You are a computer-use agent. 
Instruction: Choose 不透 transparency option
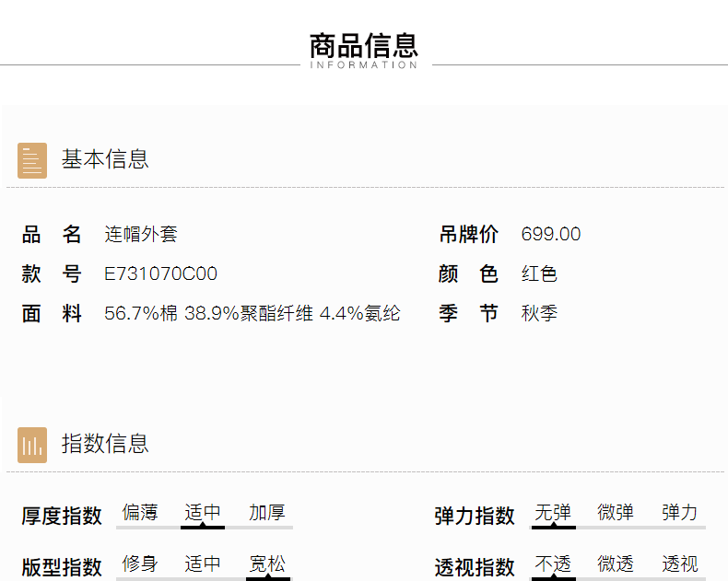553,564
